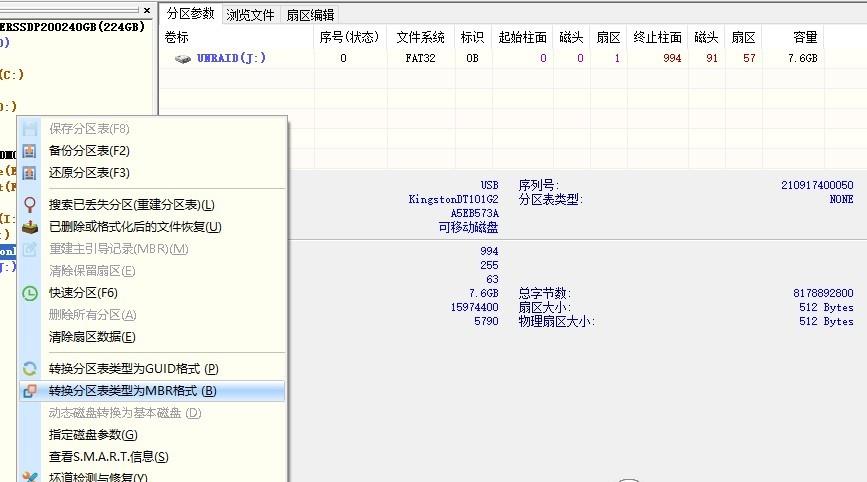Click the 起始柱面 column header
This screenshot has height=482, width=867.
[522, 37]
